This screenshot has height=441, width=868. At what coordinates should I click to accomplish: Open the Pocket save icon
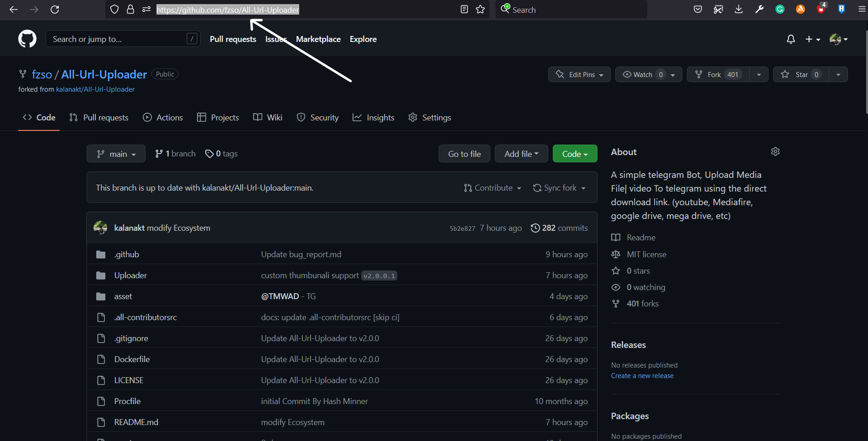point(698,10)
